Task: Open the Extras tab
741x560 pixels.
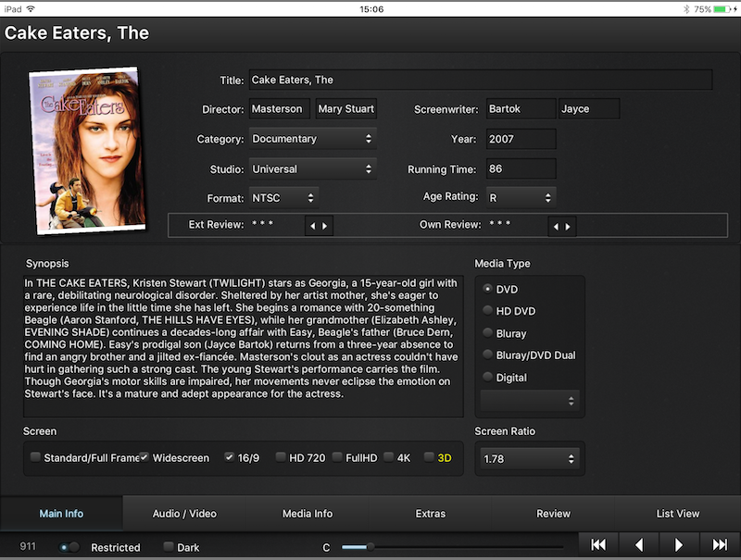Action: click(431, 514)
